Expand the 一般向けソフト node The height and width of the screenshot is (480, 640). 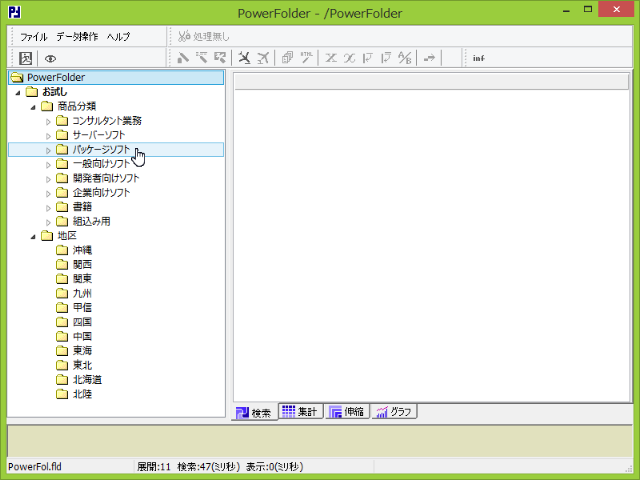click(x=48, y=164)
